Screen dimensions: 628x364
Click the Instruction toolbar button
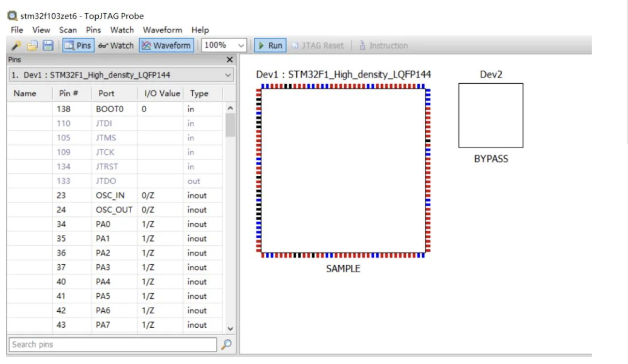(x=384, y=45)
